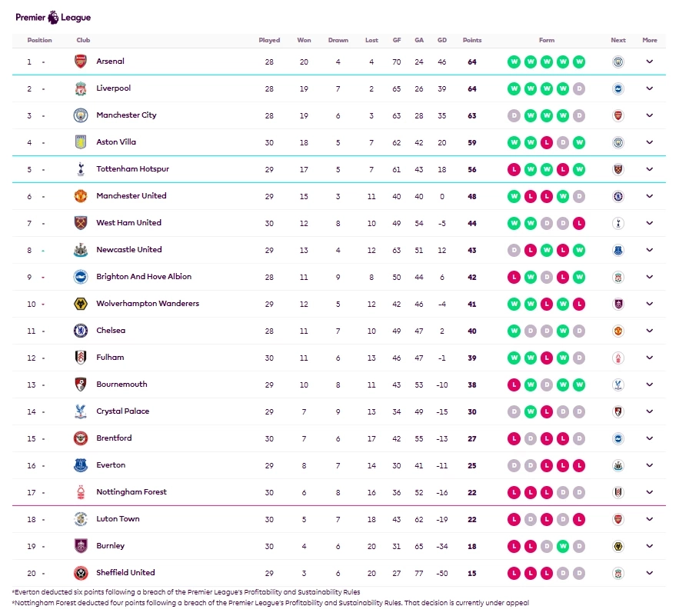Image resolution: width=679 pixels, height=616 pixels.
Task: Click the Tottenham Hotspur crest icon
Action: pos(81,169)
